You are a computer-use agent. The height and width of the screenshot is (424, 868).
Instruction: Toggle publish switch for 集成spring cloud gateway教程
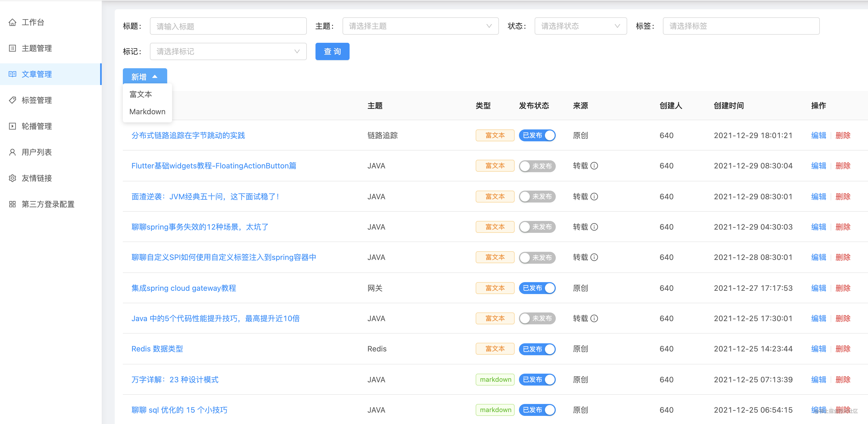click(x=537, y=288)
